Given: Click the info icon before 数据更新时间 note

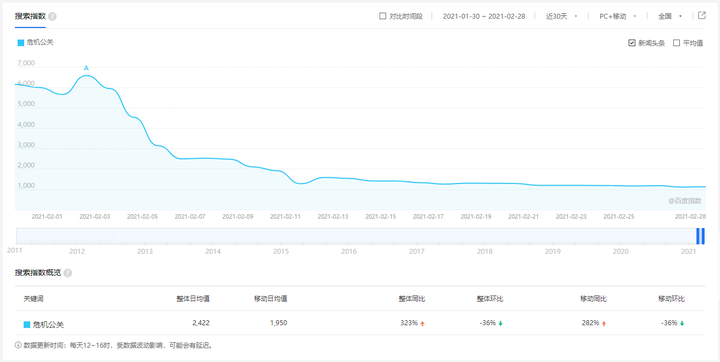Looking at the screenshot, I should click(18, 345).
